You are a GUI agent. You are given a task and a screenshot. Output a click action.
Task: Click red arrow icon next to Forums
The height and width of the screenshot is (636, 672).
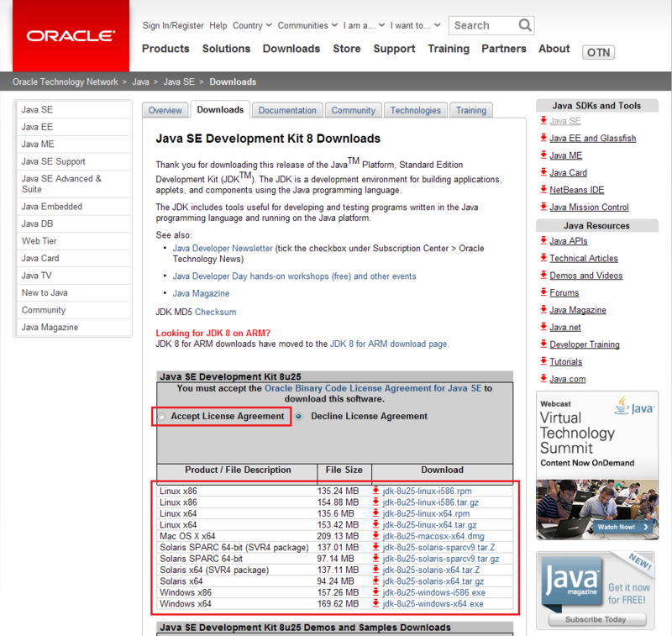(543, 292)
